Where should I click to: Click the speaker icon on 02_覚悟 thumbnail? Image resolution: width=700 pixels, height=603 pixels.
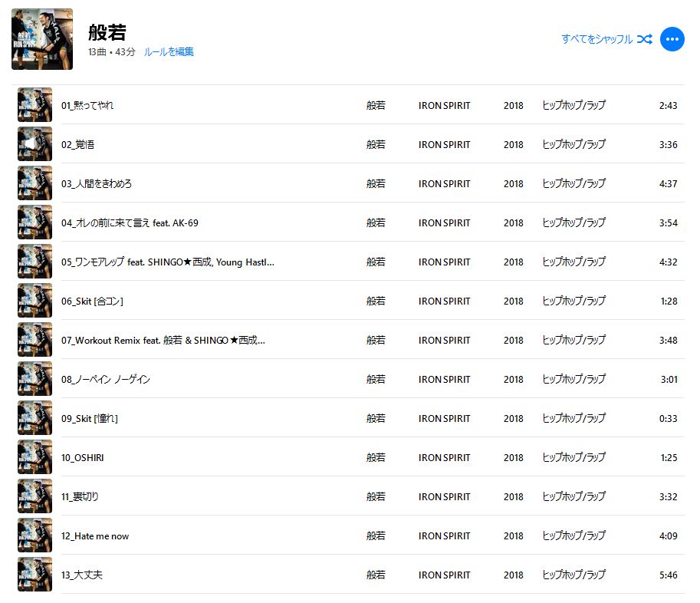point(30,143)
